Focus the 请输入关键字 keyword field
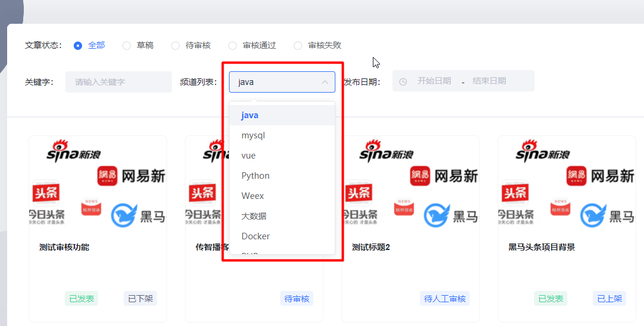 [118, 82]
